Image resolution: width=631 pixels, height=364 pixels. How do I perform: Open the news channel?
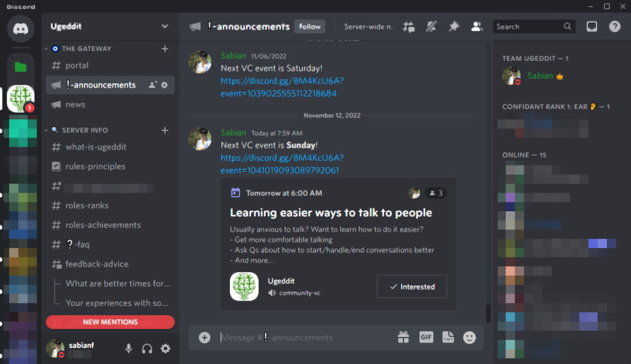coord(110,105)
